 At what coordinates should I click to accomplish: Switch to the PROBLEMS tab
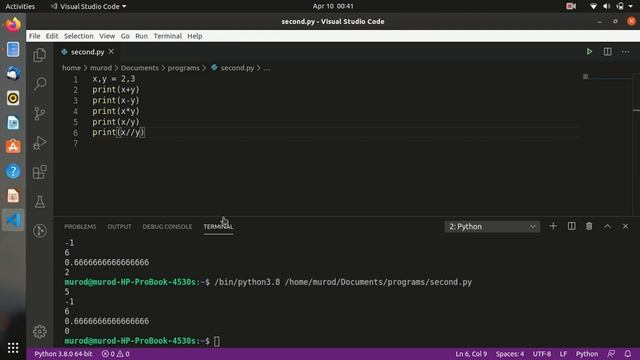pyautogui.click(x=80, y=227)
